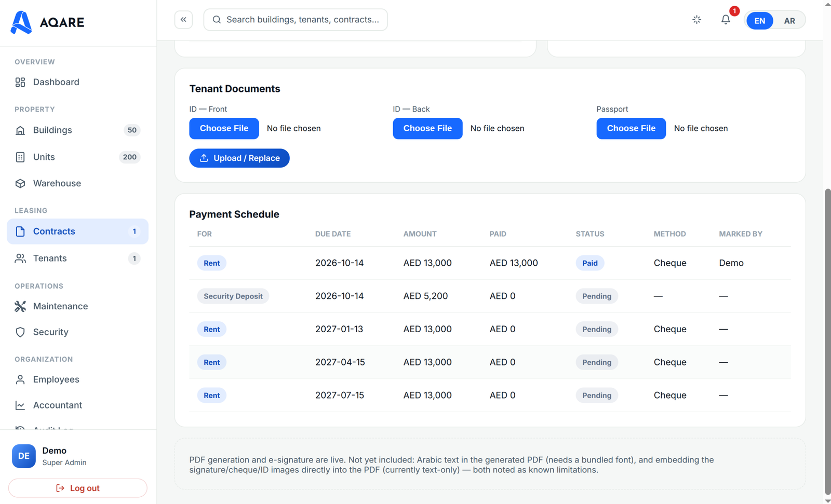Open the Maintenance page
Screen dimensions: 831x504
click(78, 306)
